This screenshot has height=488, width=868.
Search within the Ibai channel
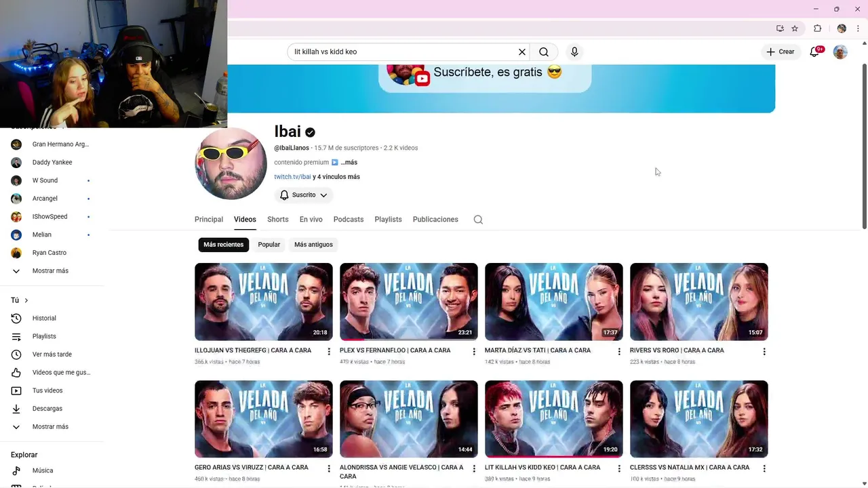pyautogui.click(x=478, y=220)
